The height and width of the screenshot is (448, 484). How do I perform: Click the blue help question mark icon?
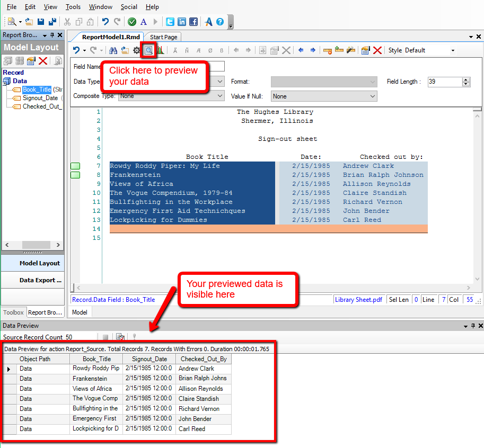pyautogui.click(x=220, y=22)
